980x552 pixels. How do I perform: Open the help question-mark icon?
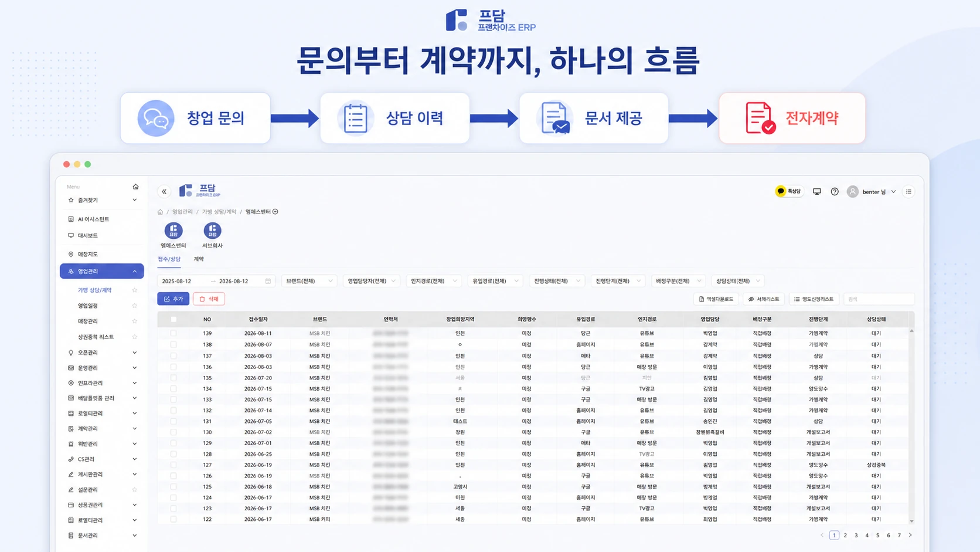835,191
